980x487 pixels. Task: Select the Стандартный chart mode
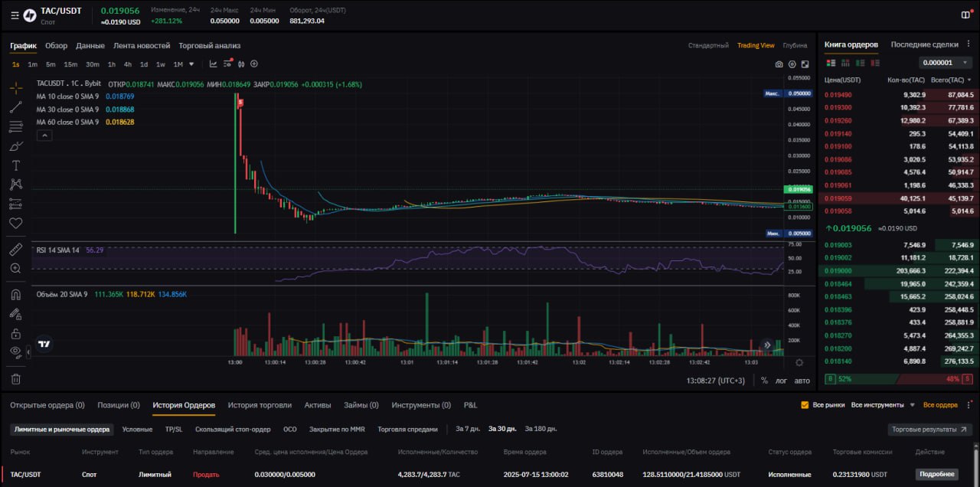point(708,46)
